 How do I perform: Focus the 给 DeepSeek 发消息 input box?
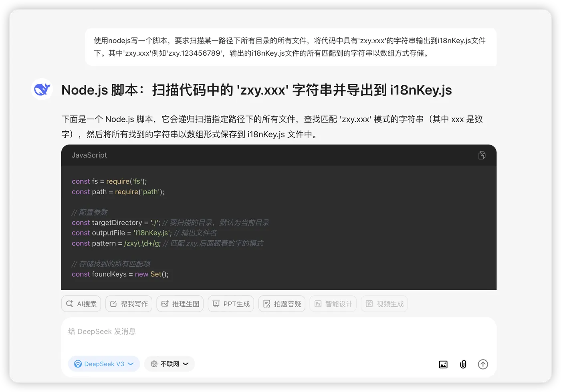278,332
